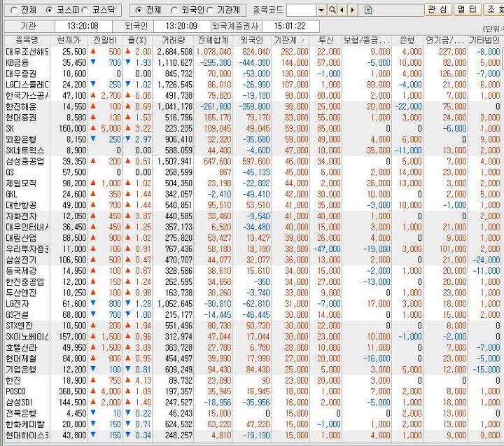Sort by the 기타법인 column header
This screenshot has width=504, height=446.
tap(484, 40)
